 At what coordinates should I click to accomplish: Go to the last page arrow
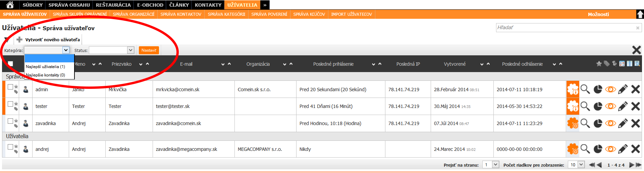pos(638,165)
